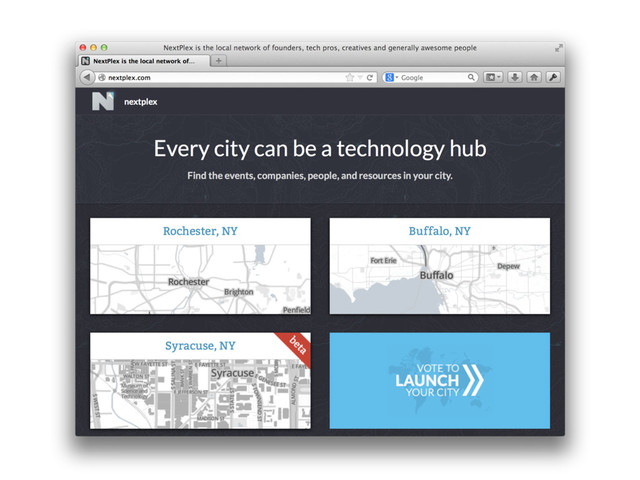
Task: Click the red close window button
Action: click(83, 47)
